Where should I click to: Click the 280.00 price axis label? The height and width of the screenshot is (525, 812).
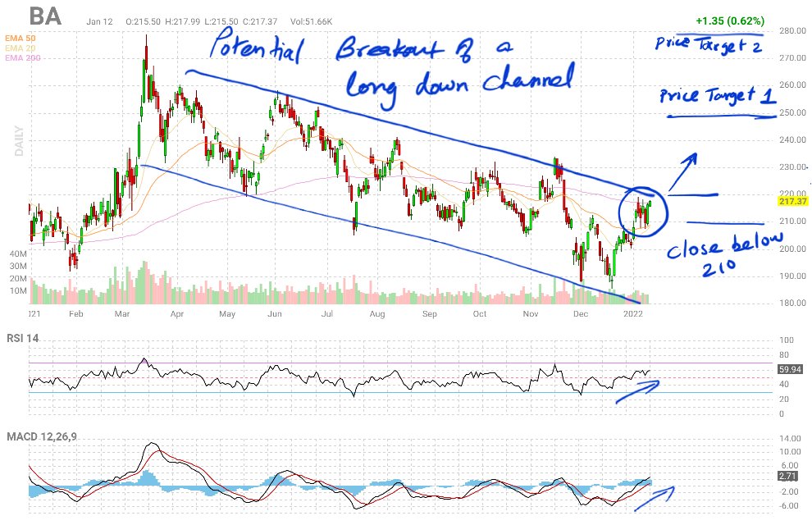pos(792,30)
